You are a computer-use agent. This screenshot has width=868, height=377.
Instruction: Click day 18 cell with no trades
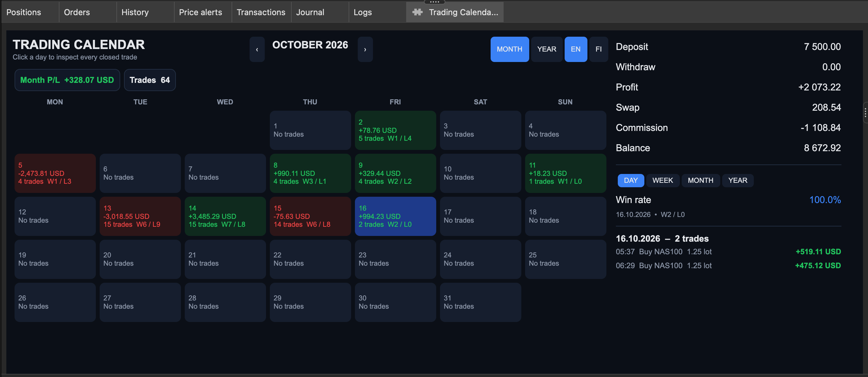pyautogui.click(x=565, y=216)
